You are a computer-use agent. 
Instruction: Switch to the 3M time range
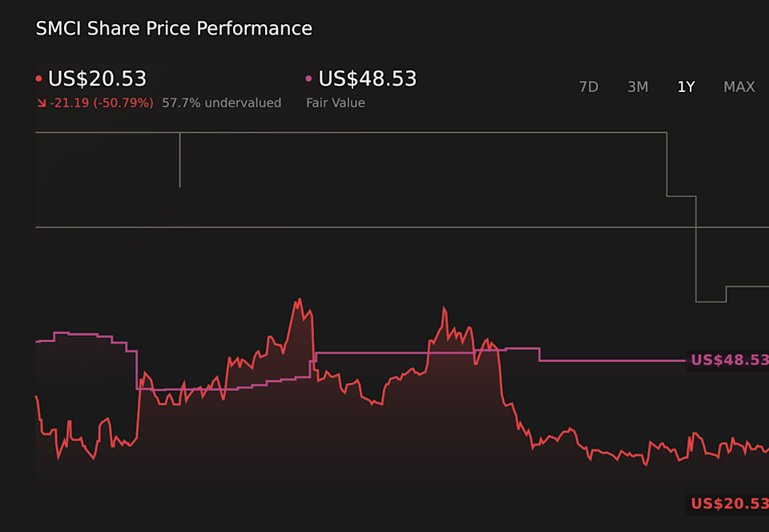(638, 87)
